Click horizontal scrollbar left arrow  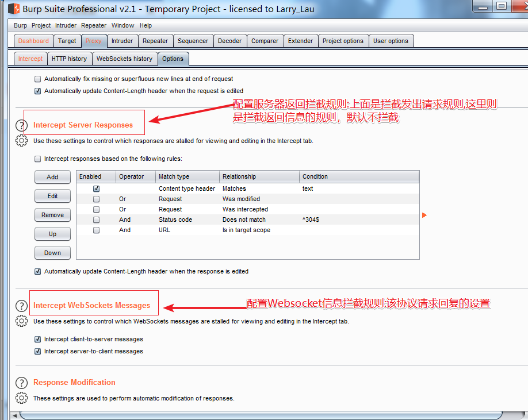[x=14, y=415]
